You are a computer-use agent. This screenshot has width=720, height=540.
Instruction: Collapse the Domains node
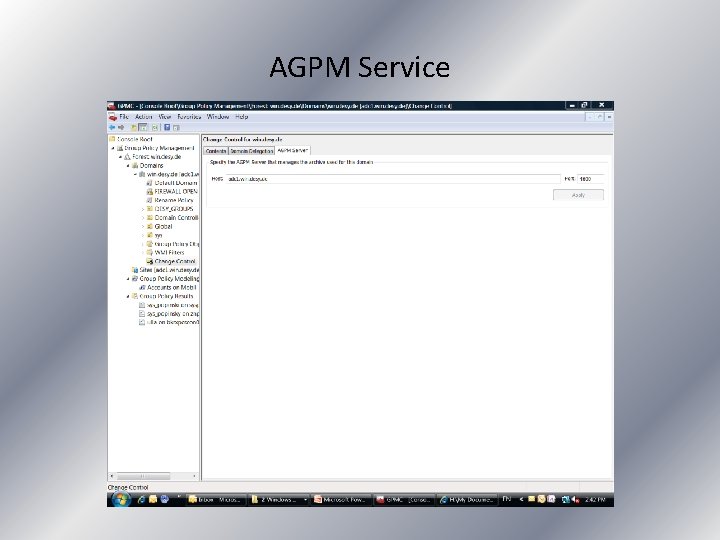click(x=128, y=165)
